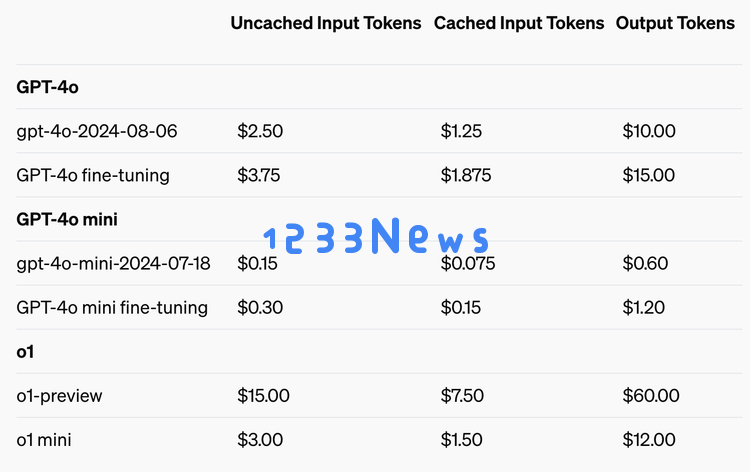
Task: Select the o1 mini row label
Action: 44,440
